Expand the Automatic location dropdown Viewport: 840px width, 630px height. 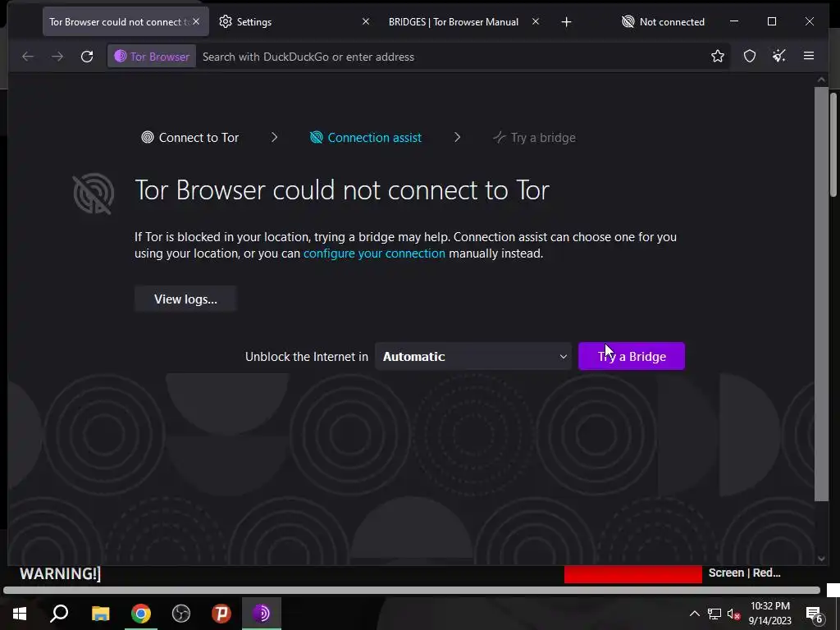474,356
